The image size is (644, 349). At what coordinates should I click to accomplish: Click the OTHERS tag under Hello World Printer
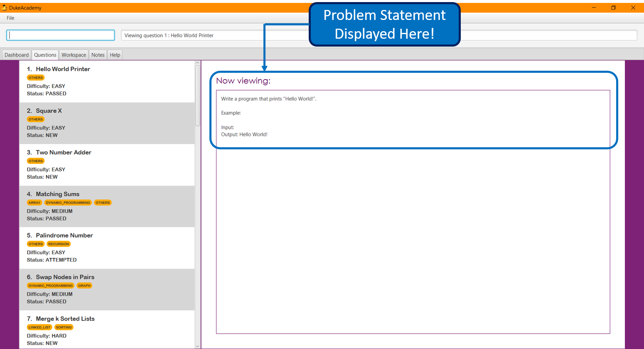coord(36,78)
